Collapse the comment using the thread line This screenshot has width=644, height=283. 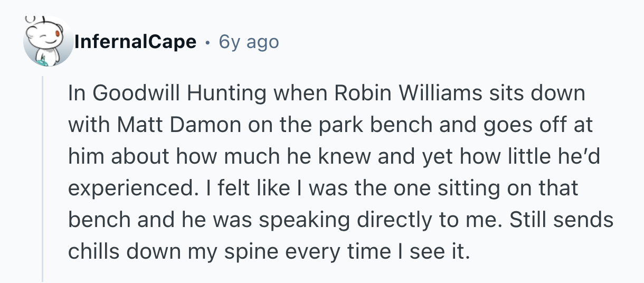[43, 180]
